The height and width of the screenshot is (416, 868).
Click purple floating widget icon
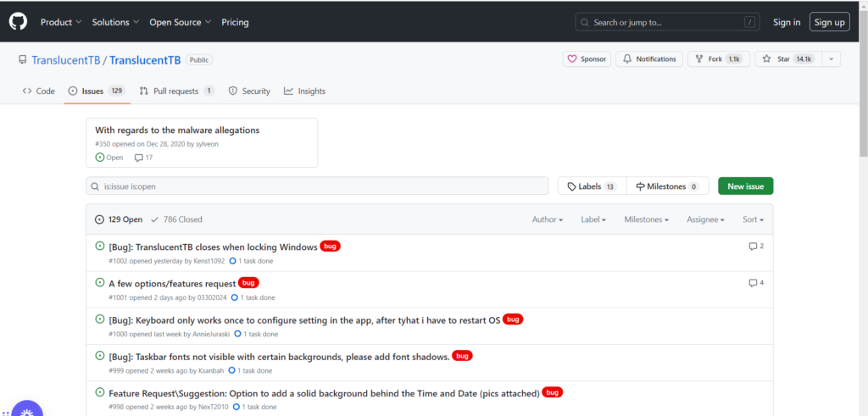[x=25, y=408]
